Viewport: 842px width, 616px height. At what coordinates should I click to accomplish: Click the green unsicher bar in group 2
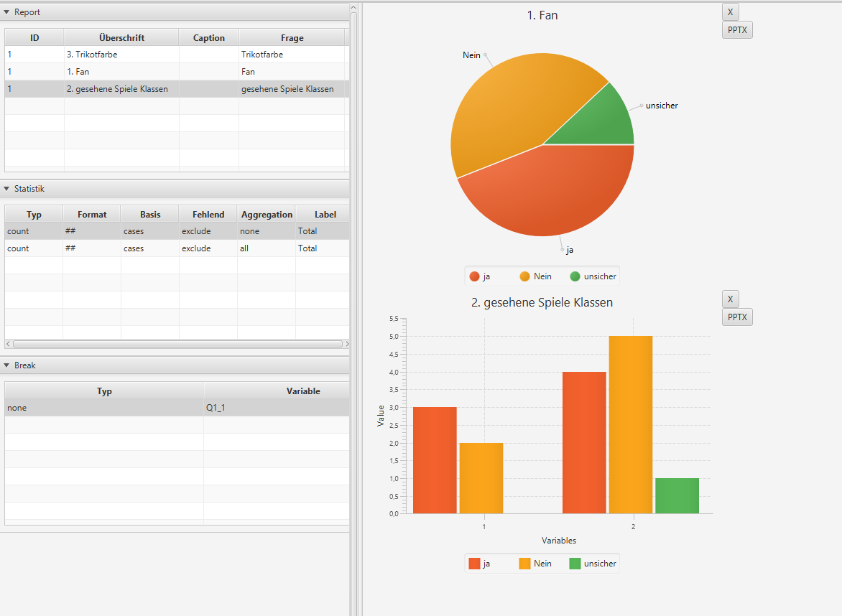(677, 496)
